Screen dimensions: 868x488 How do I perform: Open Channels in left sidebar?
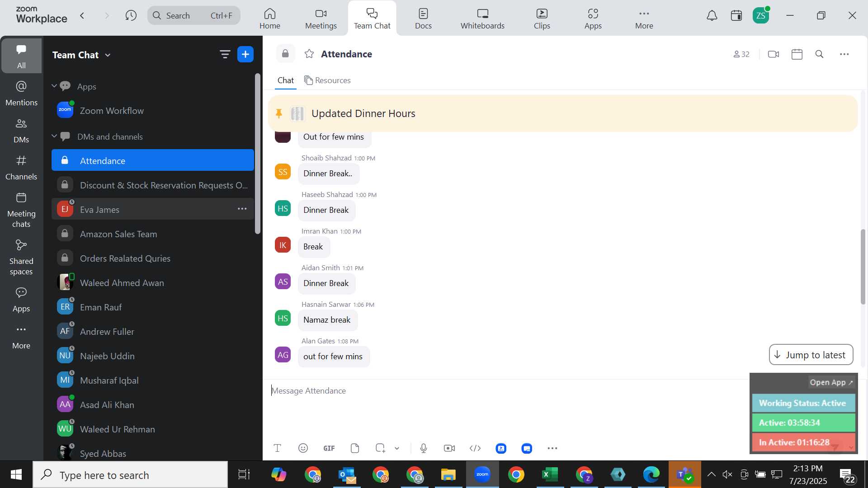click(21, 168)
